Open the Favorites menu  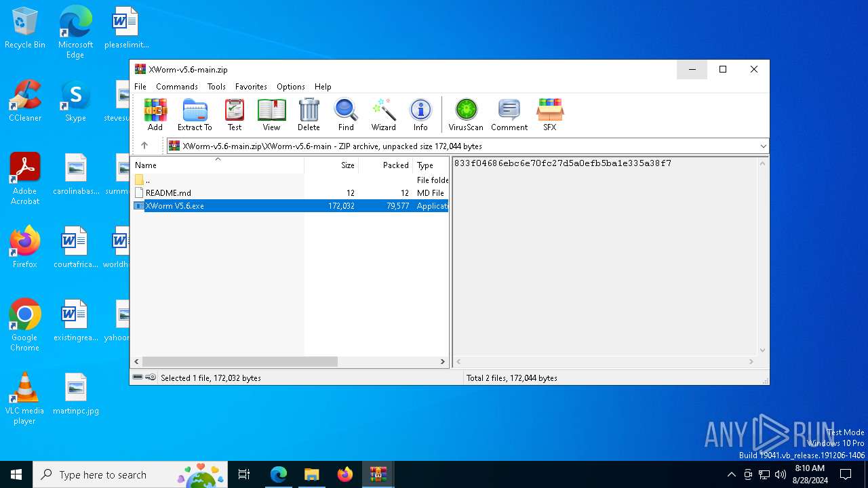[251, 87]
